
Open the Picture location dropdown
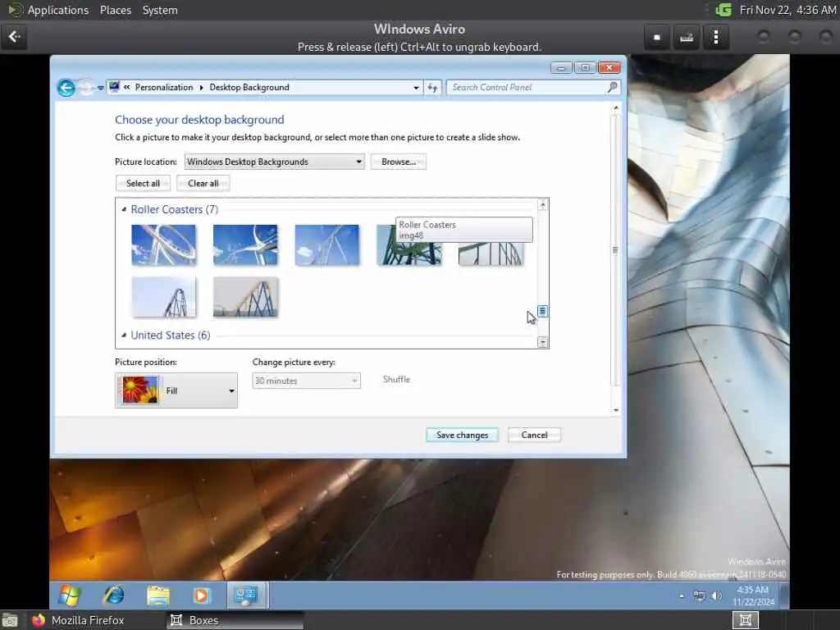coord(274,162)
